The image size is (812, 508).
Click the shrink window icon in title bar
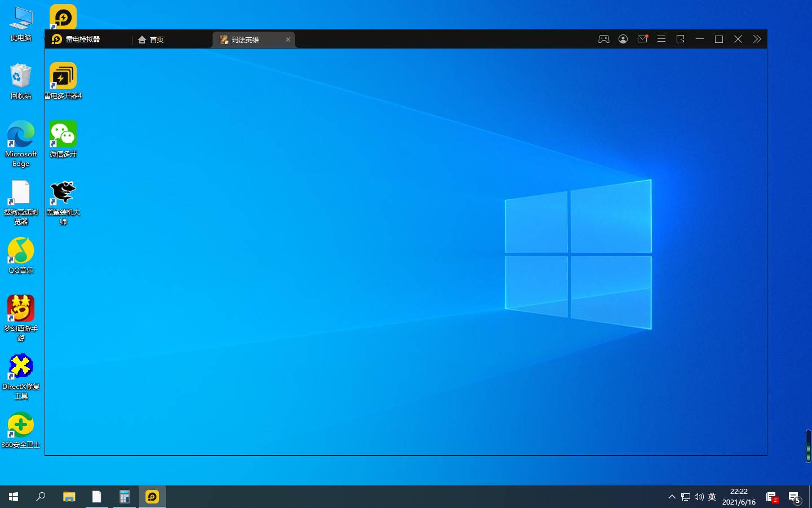click(681, 39)
